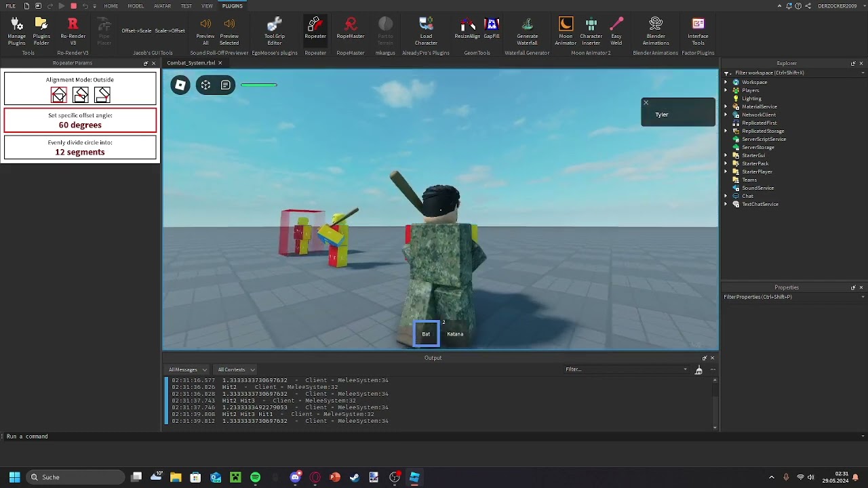Select the Katana hotbar slot
This screenshot has width=868, height=488.
(455, 333)
